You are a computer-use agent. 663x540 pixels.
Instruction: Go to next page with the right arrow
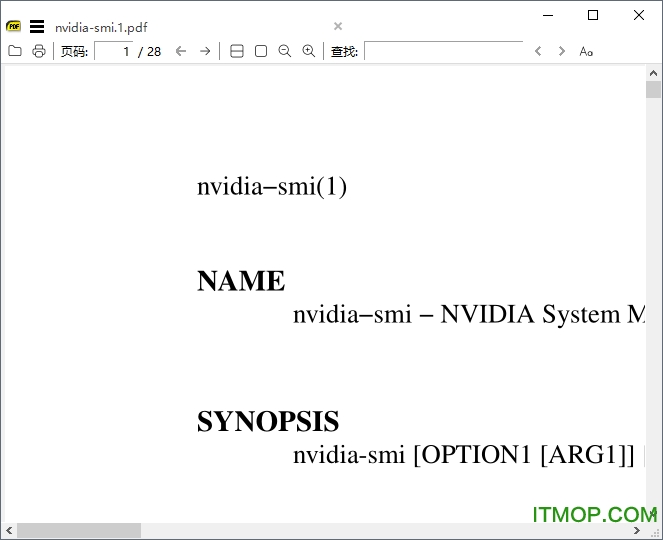pyautogui.click(x=205, y=51)
